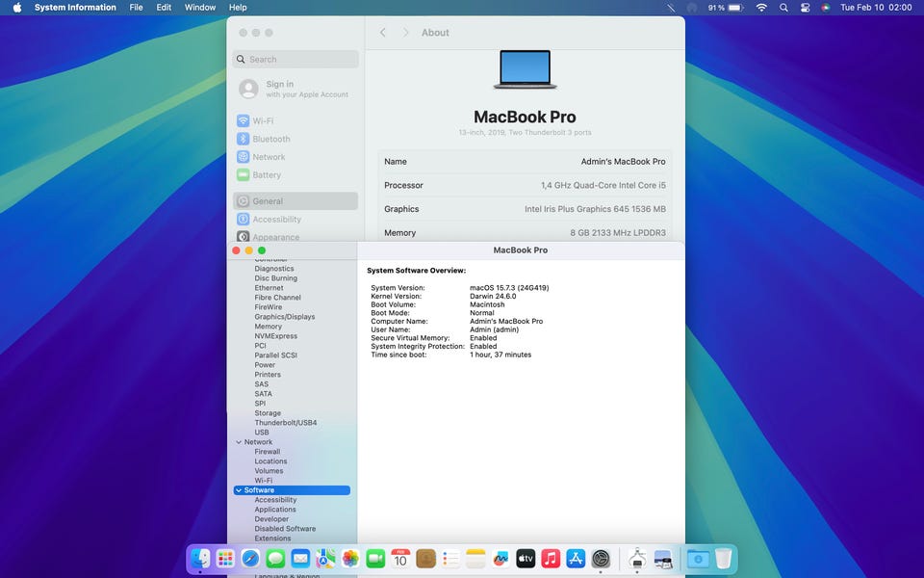Open Wi-Fi status in menu bar
The height and width of the screenshot is (578, 924).
tap(761, 8)
